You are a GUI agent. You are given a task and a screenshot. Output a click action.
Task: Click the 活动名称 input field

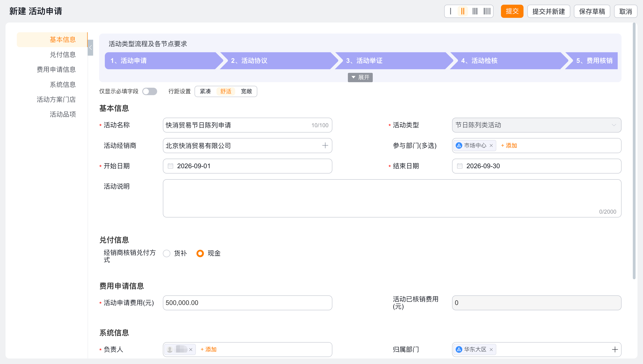pyautogui.click(x=247, y=125)
